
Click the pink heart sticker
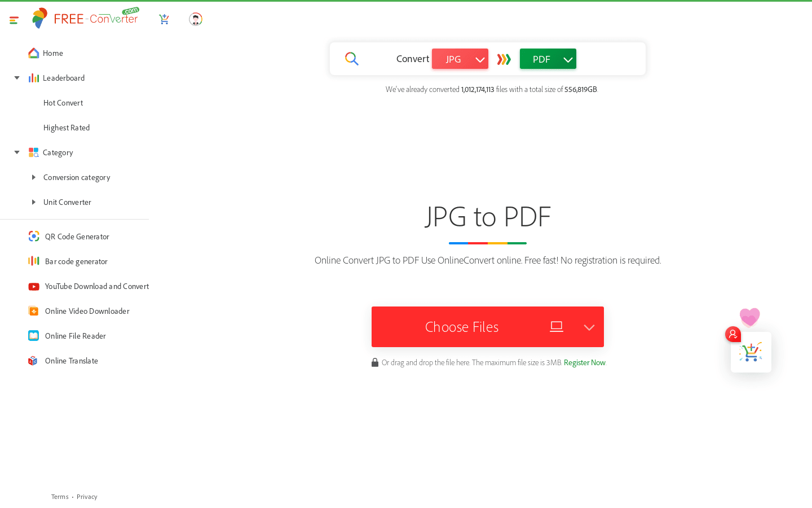749,317
